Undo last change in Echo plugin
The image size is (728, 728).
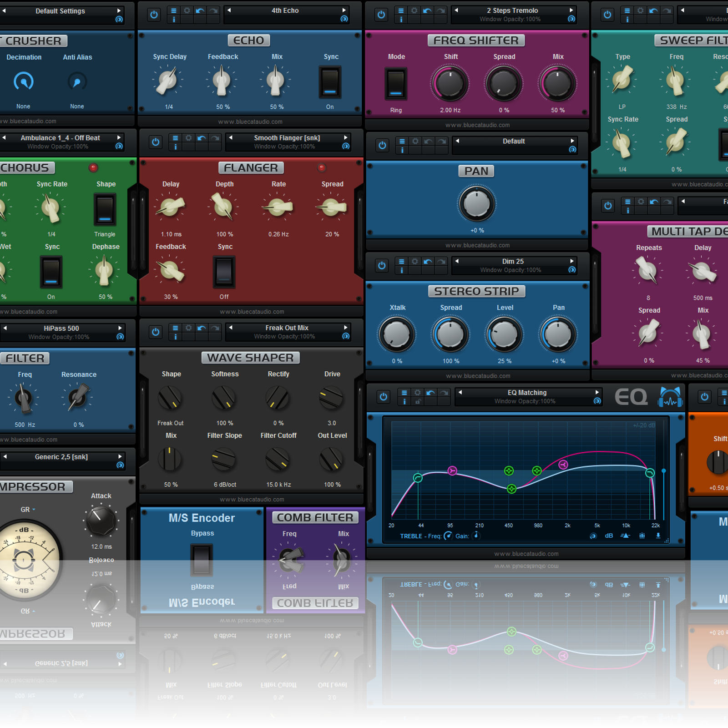pos(200,10)
